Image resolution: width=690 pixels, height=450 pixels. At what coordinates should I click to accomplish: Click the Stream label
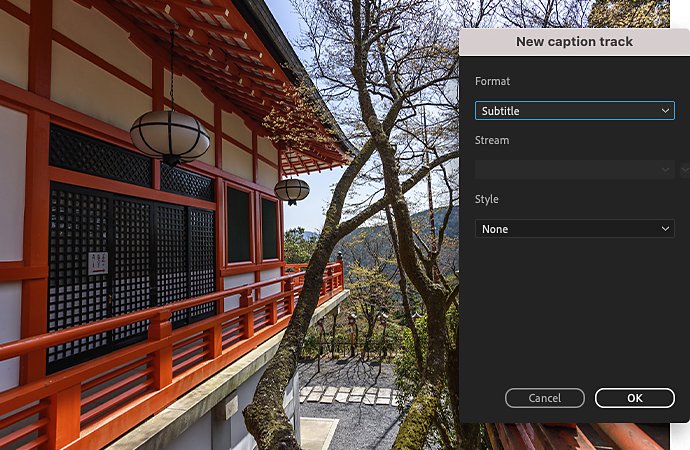(492, 140)
